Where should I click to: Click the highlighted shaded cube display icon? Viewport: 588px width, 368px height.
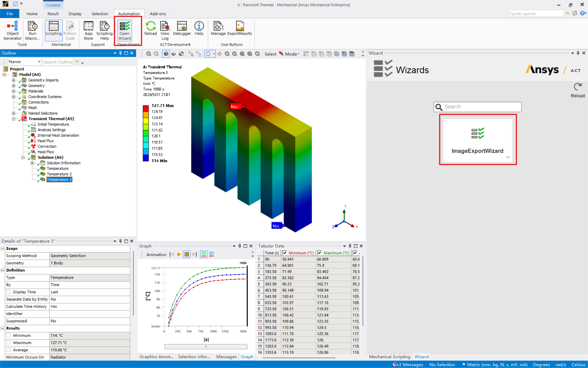[x=166, y=54]
